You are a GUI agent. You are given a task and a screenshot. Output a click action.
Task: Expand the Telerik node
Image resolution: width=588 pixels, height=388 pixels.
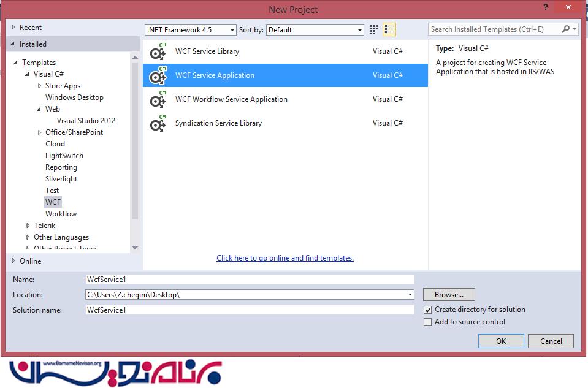coord(28,226)
